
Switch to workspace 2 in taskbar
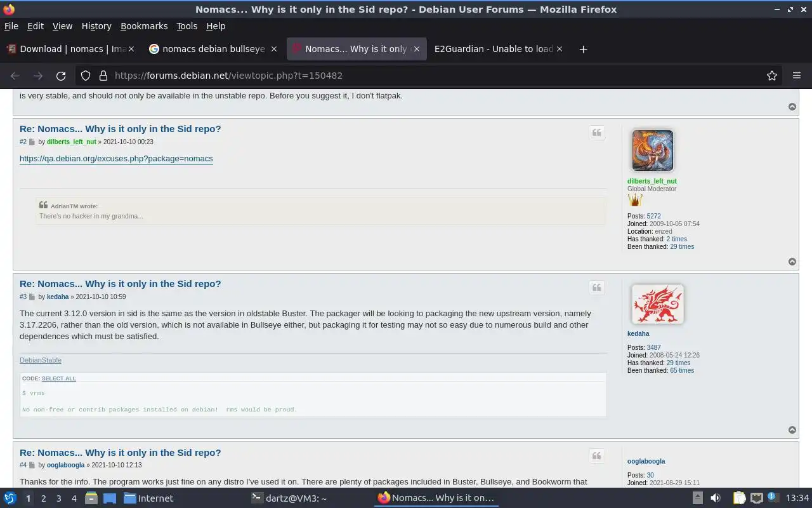pos(44,498)
